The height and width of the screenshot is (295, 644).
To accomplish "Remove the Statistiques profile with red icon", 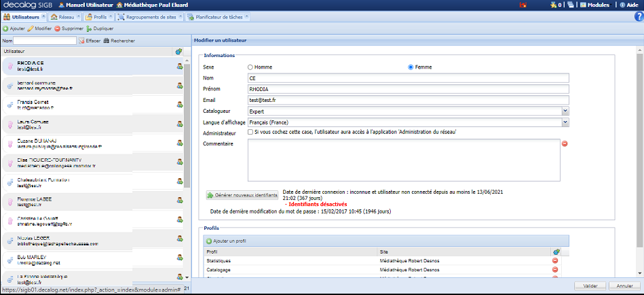I will (x=555, y=260).
